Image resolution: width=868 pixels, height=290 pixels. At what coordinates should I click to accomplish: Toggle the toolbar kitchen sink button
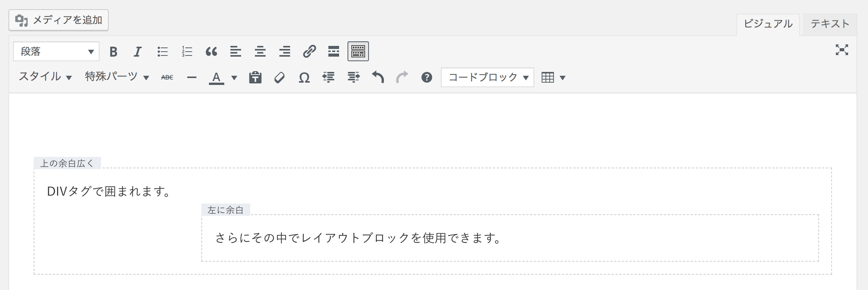[358, 51]
